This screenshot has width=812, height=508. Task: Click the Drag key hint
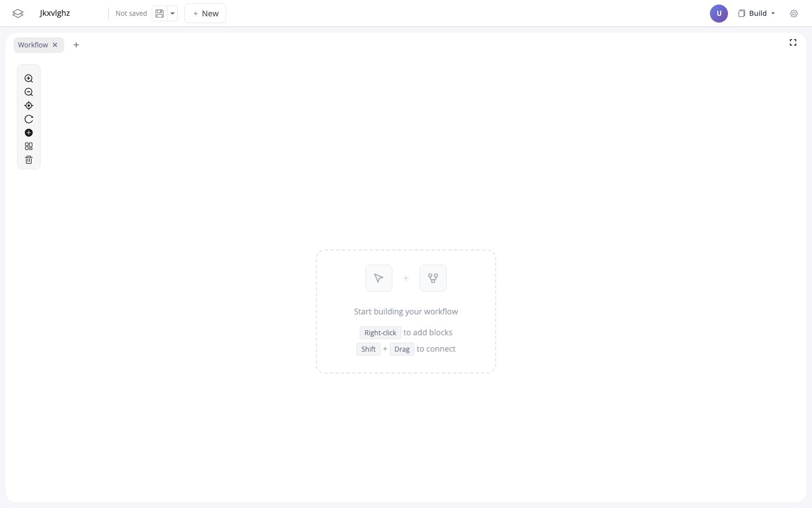(x=402, y=349)
